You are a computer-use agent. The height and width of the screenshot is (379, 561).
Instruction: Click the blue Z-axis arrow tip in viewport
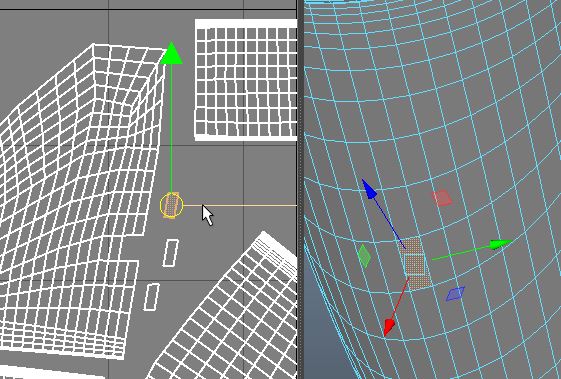[369, 189]
